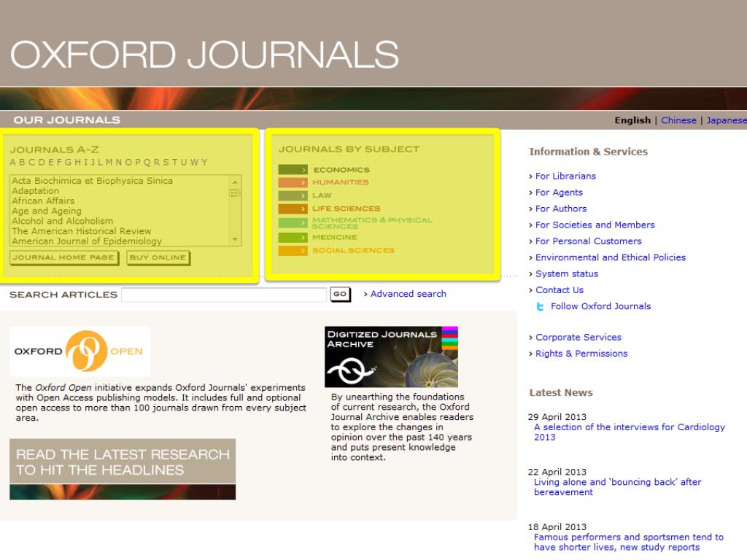Click the Our Journals heading tab

[x=66, y=120]
